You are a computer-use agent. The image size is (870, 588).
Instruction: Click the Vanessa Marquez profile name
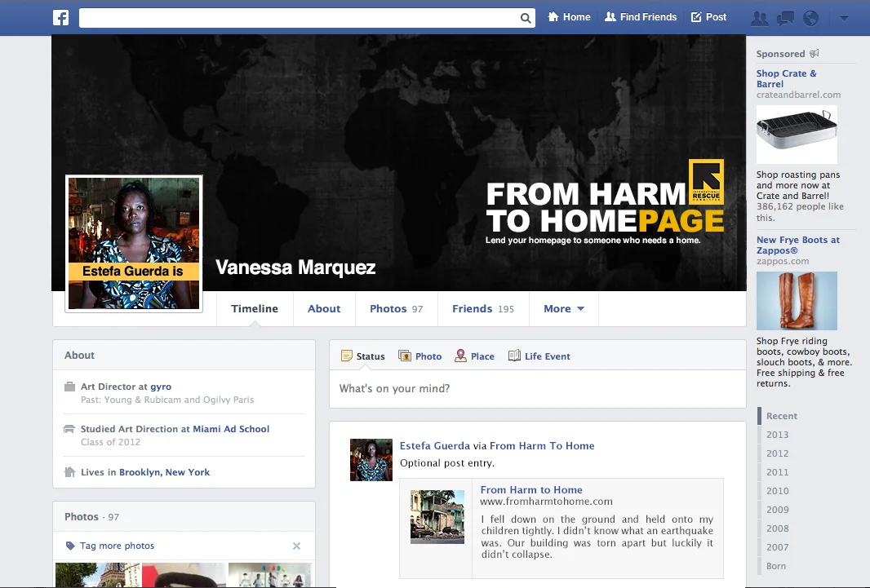295,267
